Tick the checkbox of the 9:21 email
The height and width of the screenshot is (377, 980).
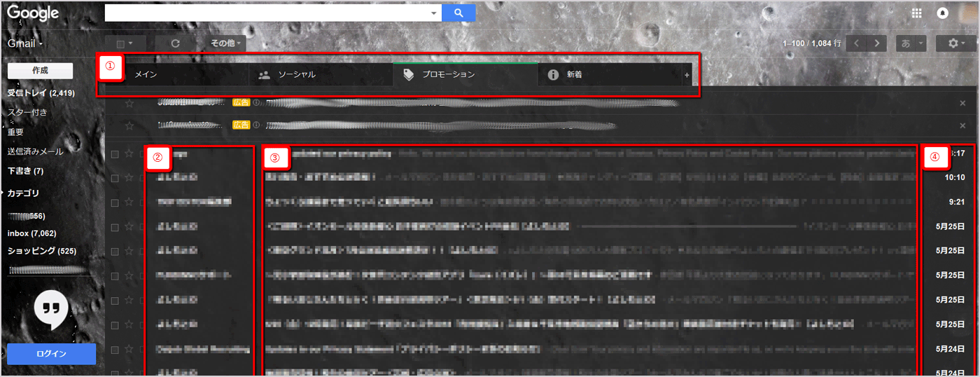tap(115, 203)
